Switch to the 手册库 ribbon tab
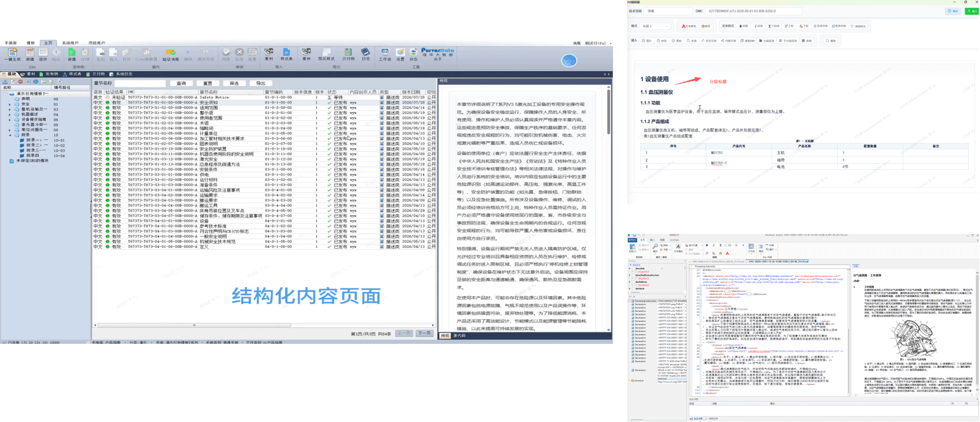 [x=11, y=43]
